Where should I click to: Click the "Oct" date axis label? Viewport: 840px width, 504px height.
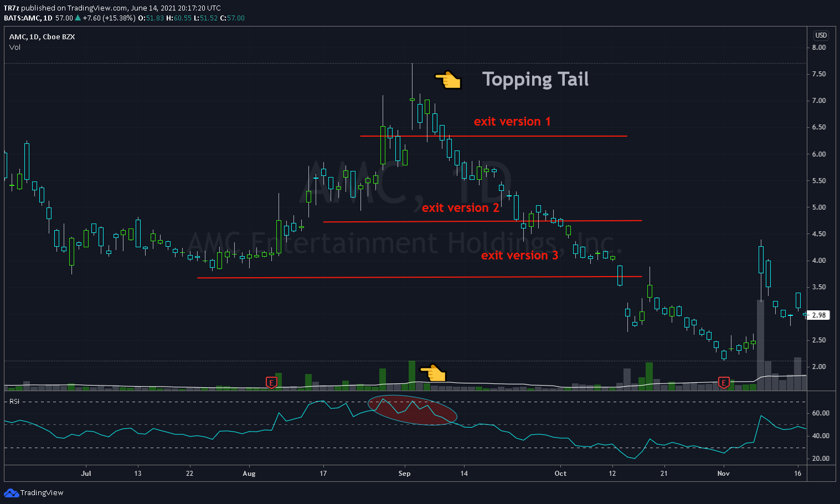click(x=560, y=474)
